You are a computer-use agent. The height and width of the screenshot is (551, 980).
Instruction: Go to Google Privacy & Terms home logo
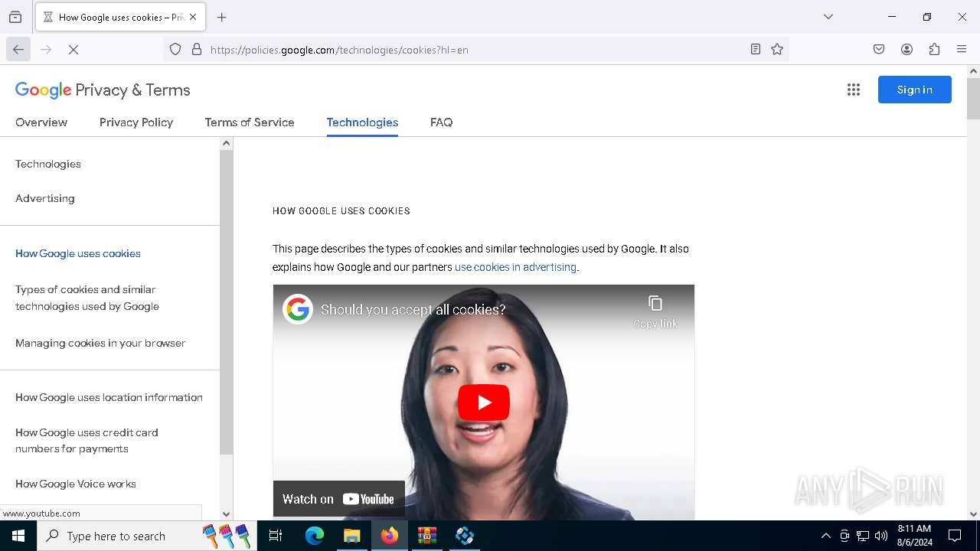[x=103, y=90]
